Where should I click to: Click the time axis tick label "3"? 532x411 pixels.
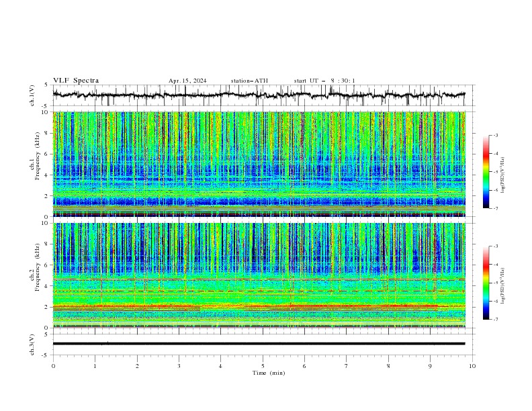(x=179, y=366)
